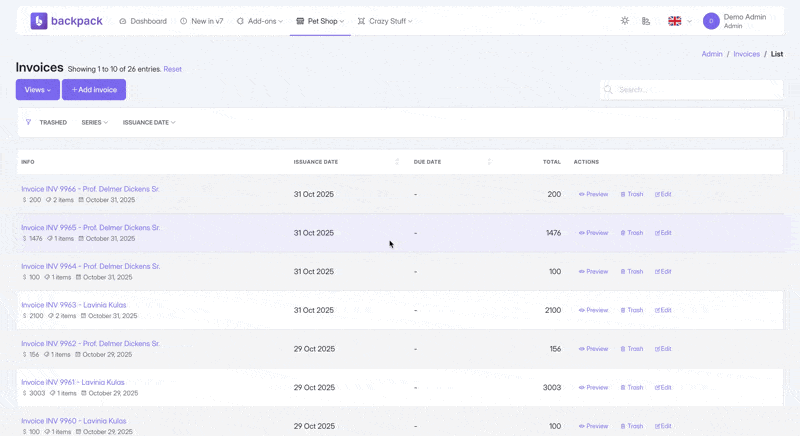800x436 pixels.
Task: Click the filter funnel icon
Action: coord(29,122)
